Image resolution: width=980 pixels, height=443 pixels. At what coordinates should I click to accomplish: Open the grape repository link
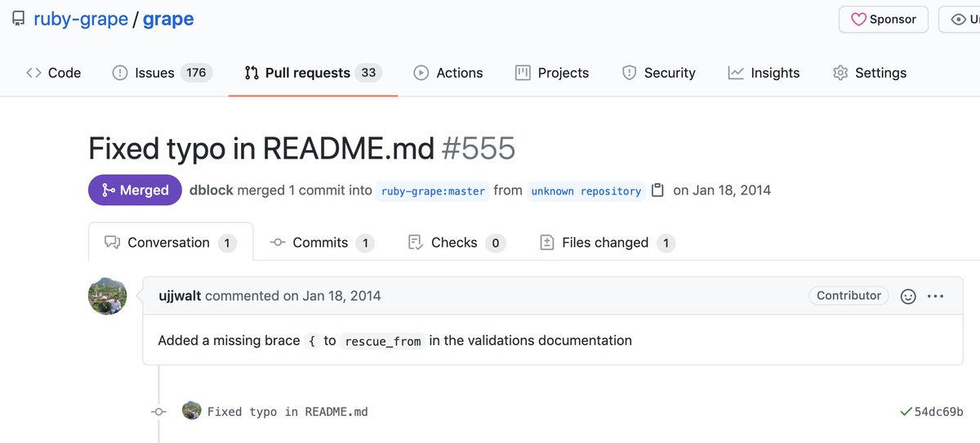pyautogui.click(x=168, y=19)
